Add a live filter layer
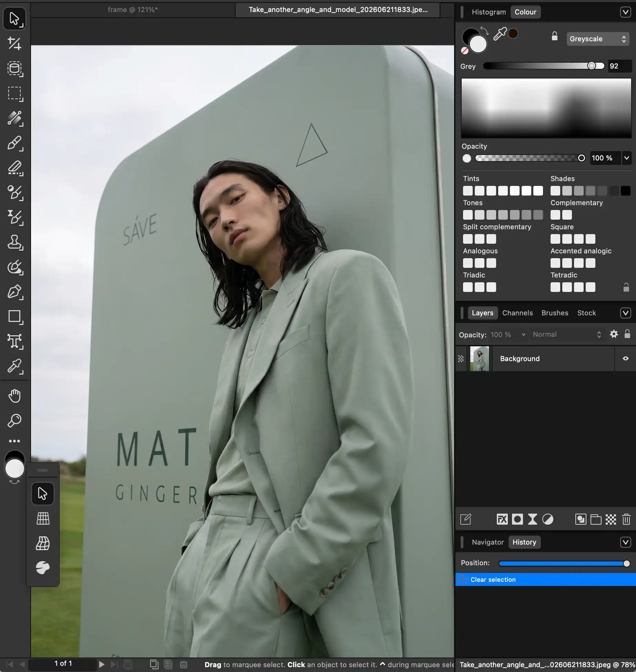The width and height of the screenshot is (636, 672). [532, 519]
